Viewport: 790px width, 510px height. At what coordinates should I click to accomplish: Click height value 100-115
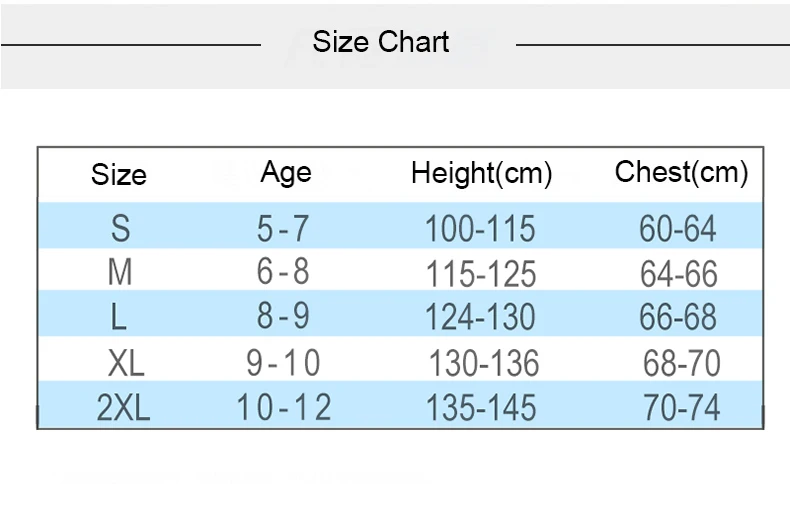480,229
